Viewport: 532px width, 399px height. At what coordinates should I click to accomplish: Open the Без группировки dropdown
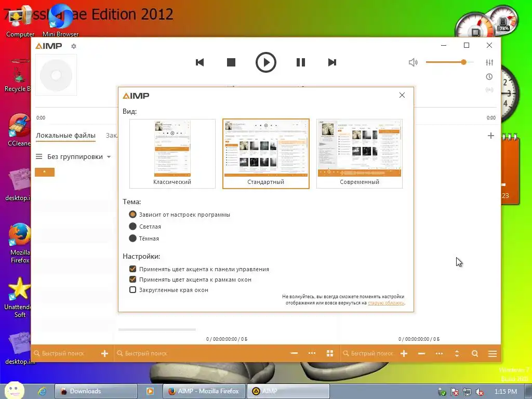[79, 157]
